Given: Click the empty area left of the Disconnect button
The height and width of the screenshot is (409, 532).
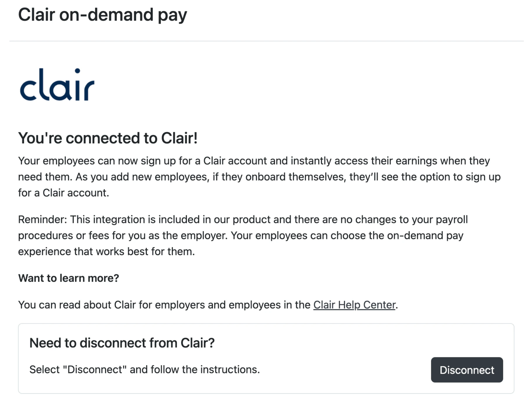Looking at the screenshot, I should coord(345,370).
